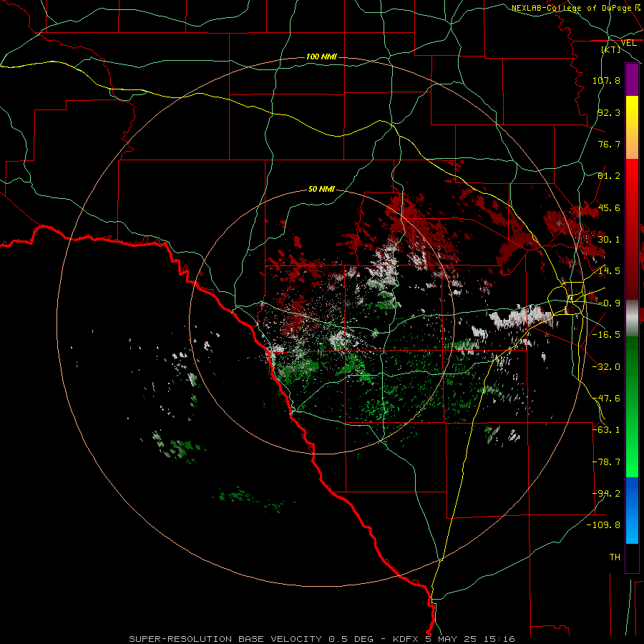Click the 45.6 velocity scale value
The height and width of the screenshot is (644, 644).
pos(609,208)
